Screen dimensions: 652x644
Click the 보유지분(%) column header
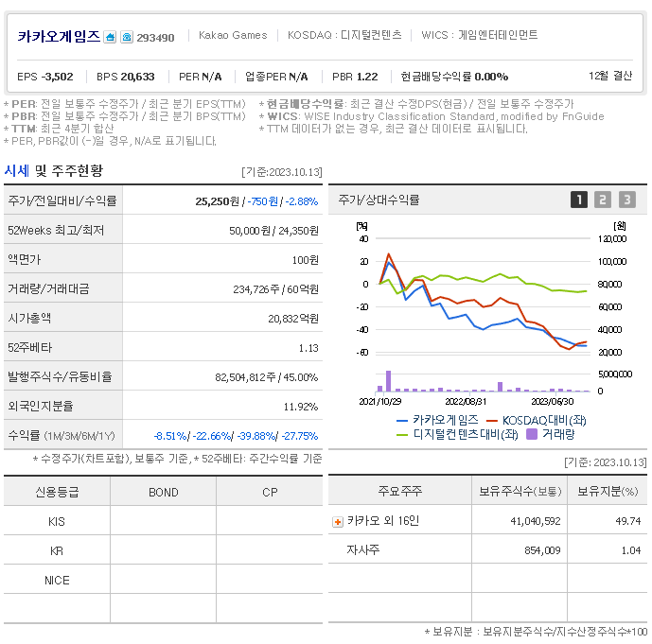pos(608,491)
